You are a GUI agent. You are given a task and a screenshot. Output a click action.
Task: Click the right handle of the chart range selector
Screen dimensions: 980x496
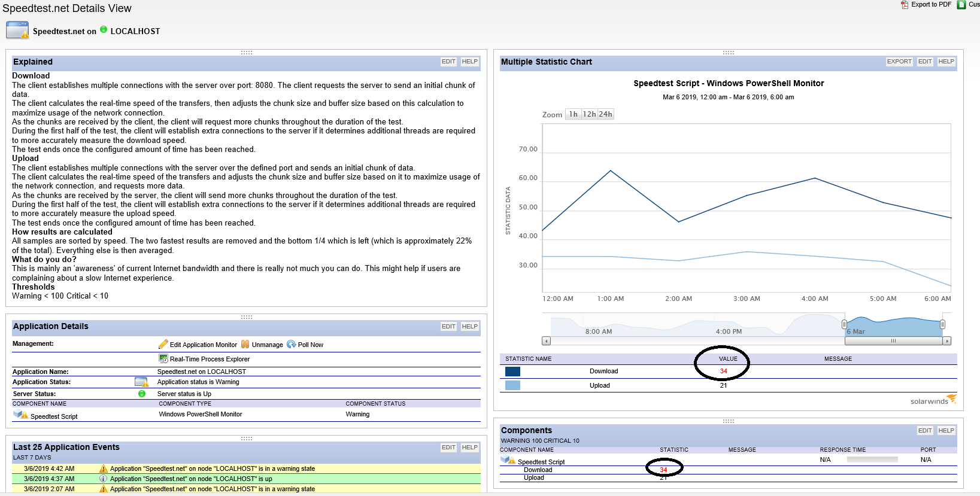[x=942, y=324]
